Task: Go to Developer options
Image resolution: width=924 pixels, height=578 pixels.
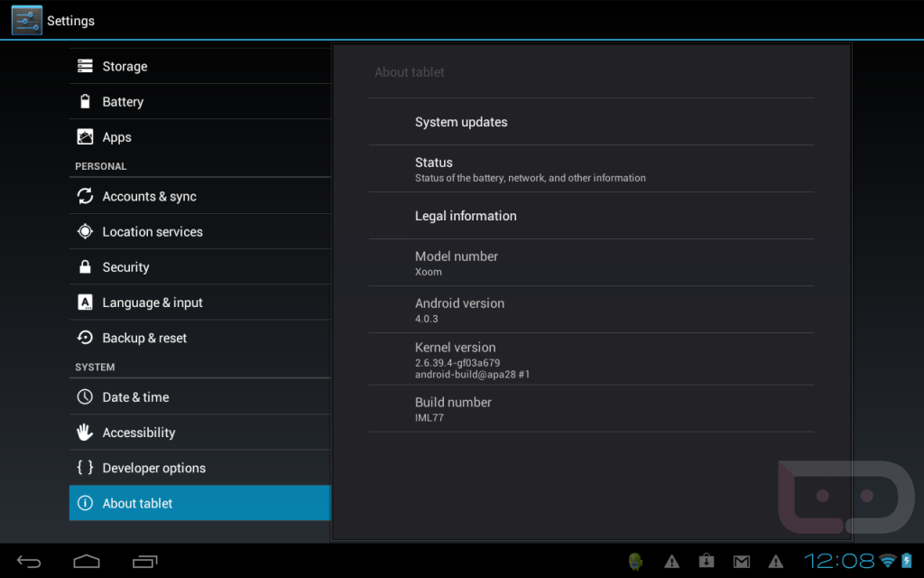Action: point(153,468)
